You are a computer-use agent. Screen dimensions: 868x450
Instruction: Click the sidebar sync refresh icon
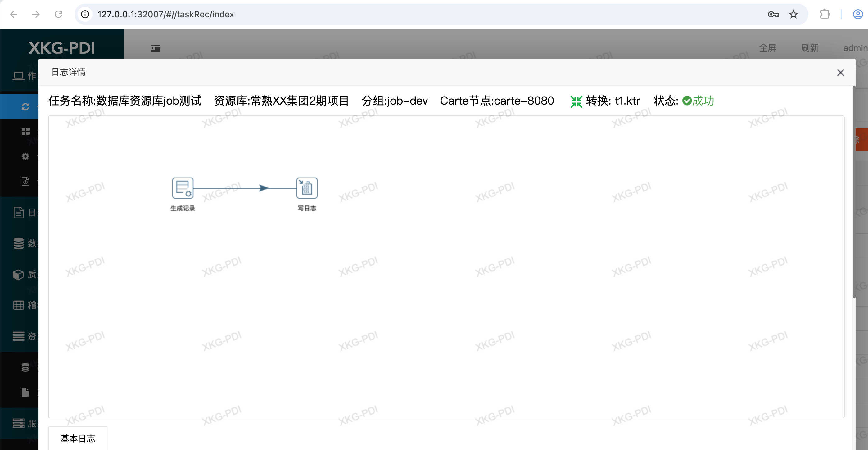(x=25, y=107)
